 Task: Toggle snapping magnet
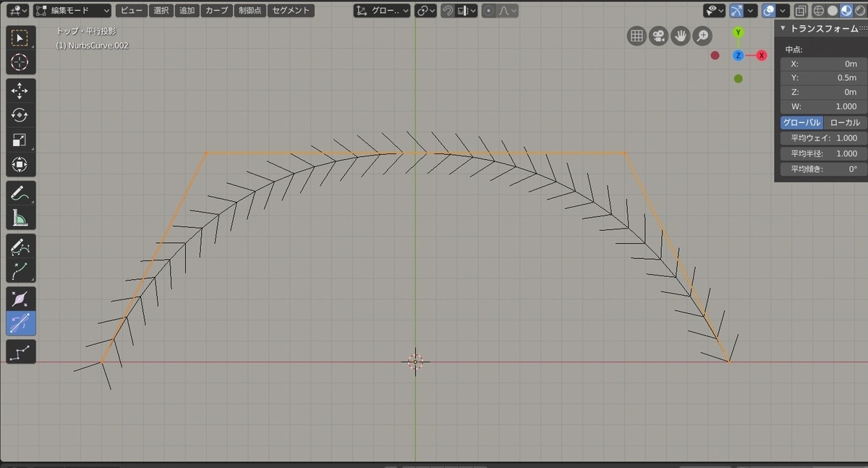pyautogui.click(x=448, y=11)
